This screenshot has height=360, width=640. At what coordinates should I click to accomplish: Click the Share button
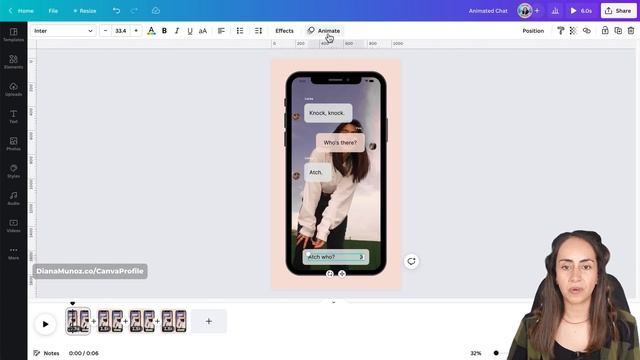pos(618,11)
